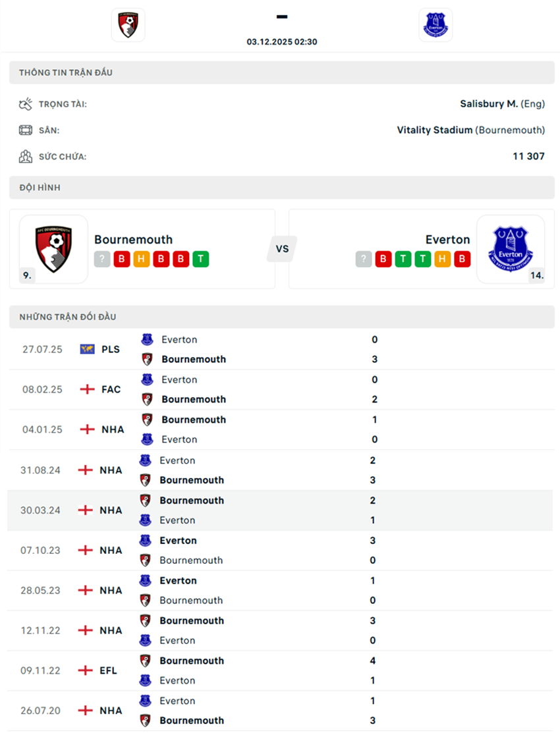Click the Everton club crest at the top
The height and width of the screenshot is (735, 560).
tap(435, 24)
